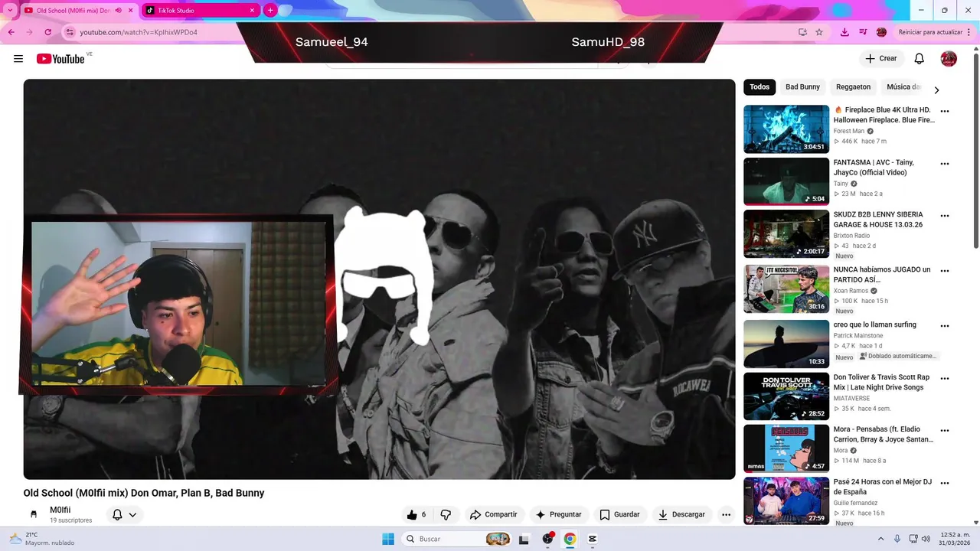Open options menu for SKUDZ B2B LENNY video
Screen dimensions: 980x551
pyautogui.click(x=944, y=216)
